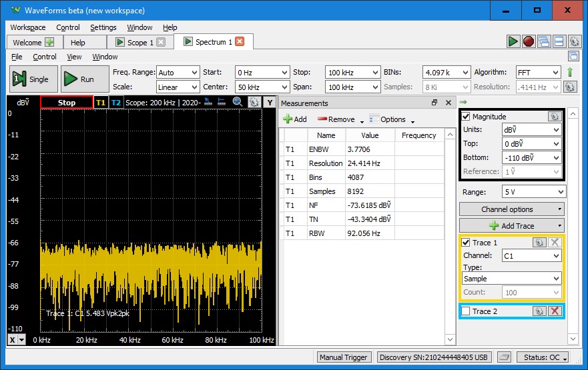Viewport: 588px width, 370px height.
Task: Enable the Trace 2 checkbox
Action: 466,311
